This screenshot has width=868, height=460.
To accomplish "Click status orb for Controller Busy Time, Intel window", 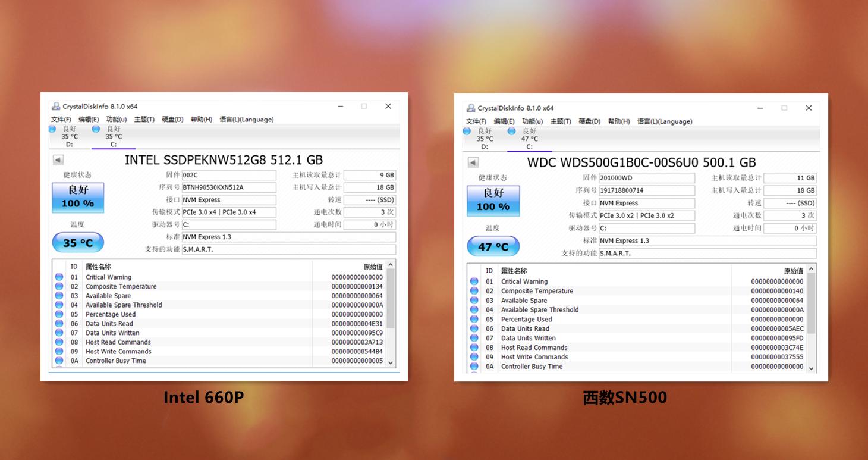I will pos(59,361).
